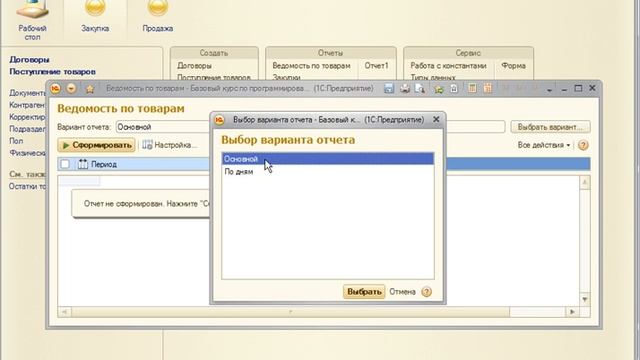The height and width of the screenshot is (360, 640).
Task: Click Договоры in the Создать panel
Action: (x=194, y=66)
